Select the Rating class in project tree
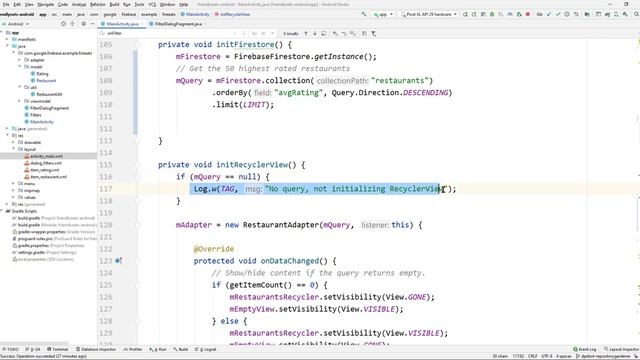 [x=39, y=74]
